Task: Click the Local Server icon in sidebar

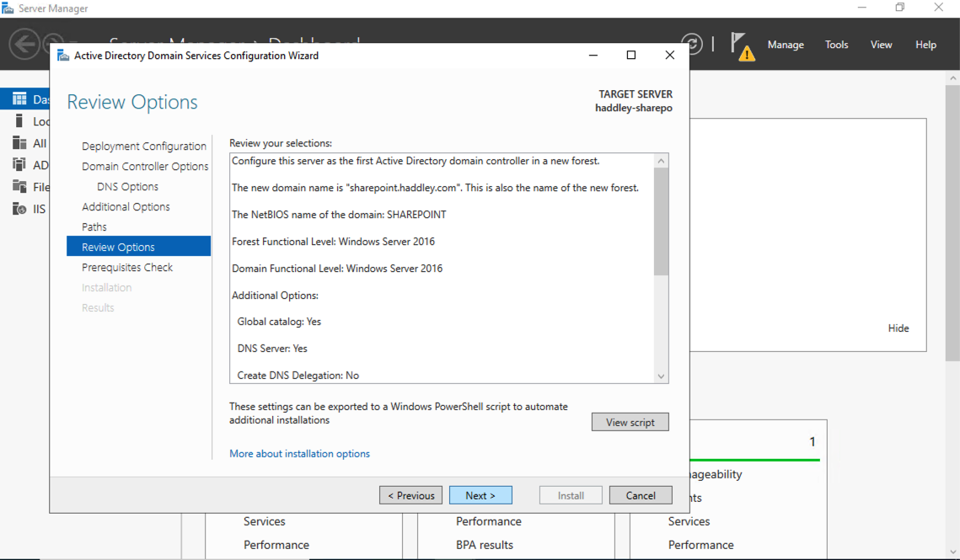Action: coord(19,120)
